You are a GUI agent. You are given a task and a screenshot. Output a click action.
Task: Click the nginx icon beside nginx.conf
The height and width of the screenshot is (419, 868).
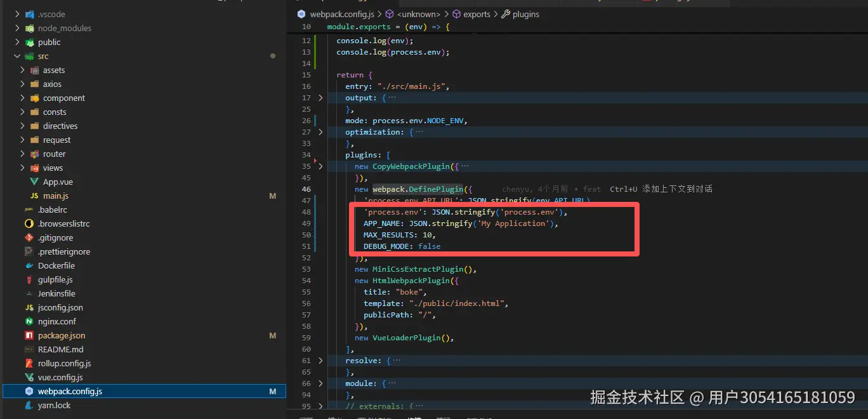point(29,321)
